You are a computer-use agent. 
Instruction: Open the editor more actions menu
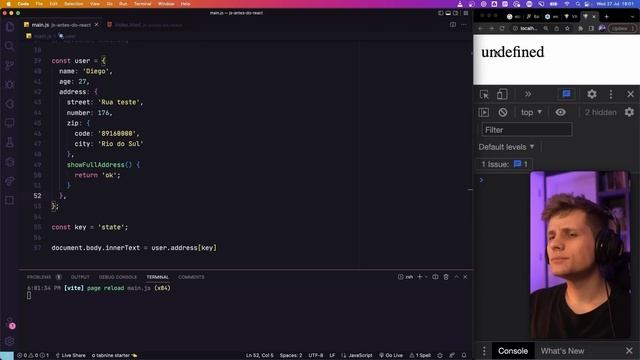pyautogui.click(x=464, y=24)
